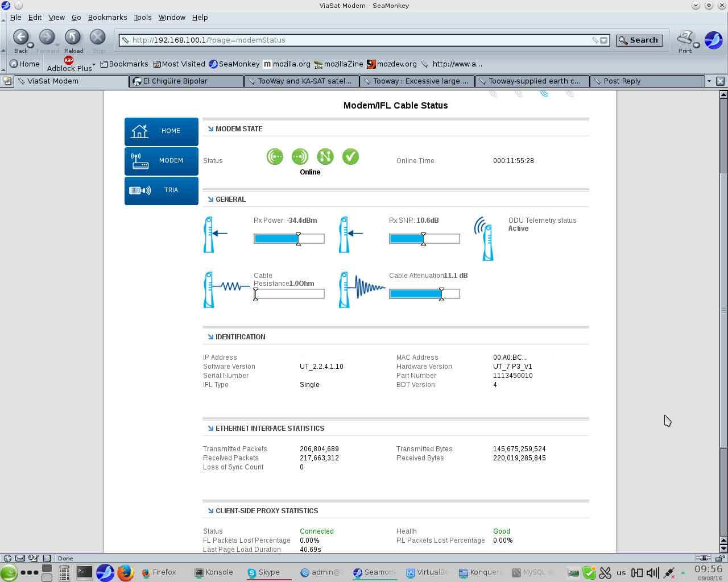Click the Forward navigation button
Image resolution: width=728 pixels, height=582 pixels.
coord(47,38)
